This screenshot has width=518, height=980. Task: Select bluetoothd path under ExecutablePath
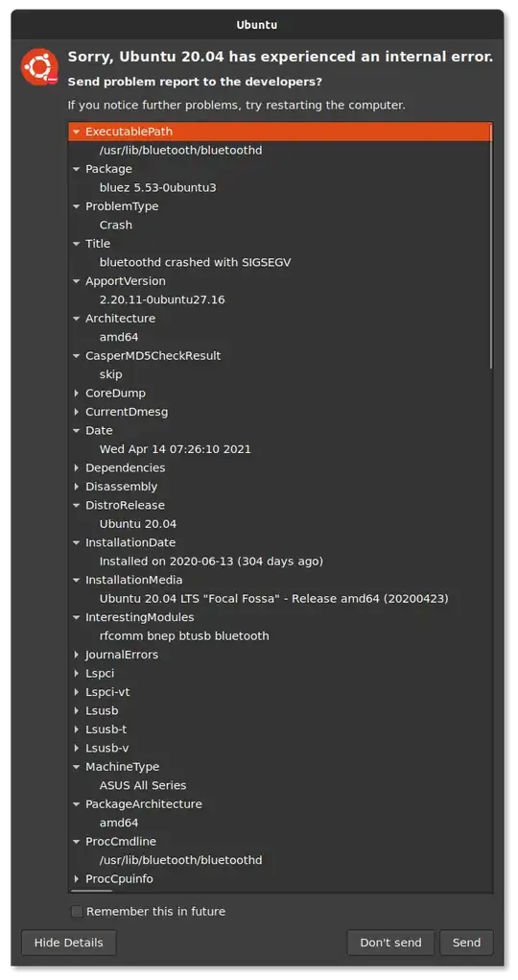(x=181, y=151)
